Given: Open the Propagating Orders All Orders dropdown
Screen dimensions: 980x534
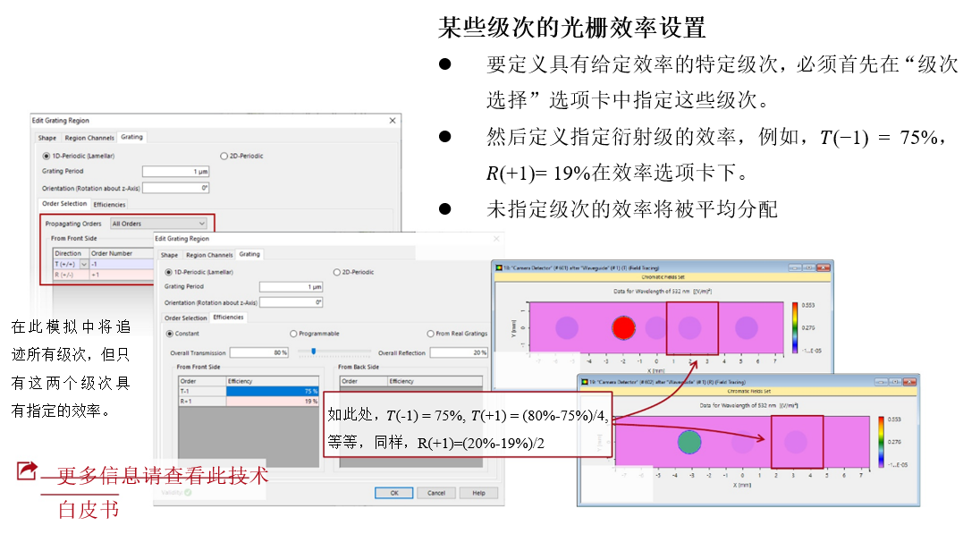Looking at the screenshot, I should click(159, 224).
